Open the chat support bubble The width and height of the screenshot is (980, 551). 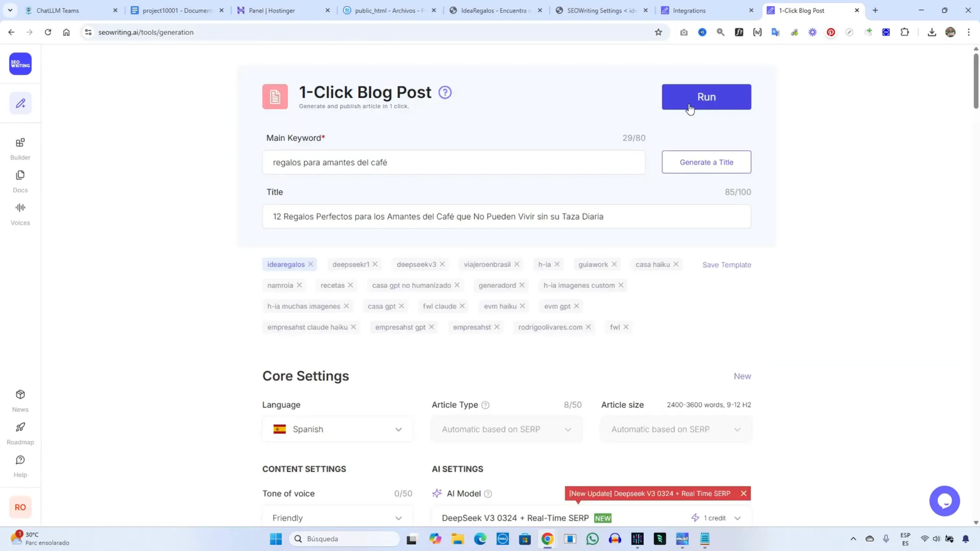944,501
